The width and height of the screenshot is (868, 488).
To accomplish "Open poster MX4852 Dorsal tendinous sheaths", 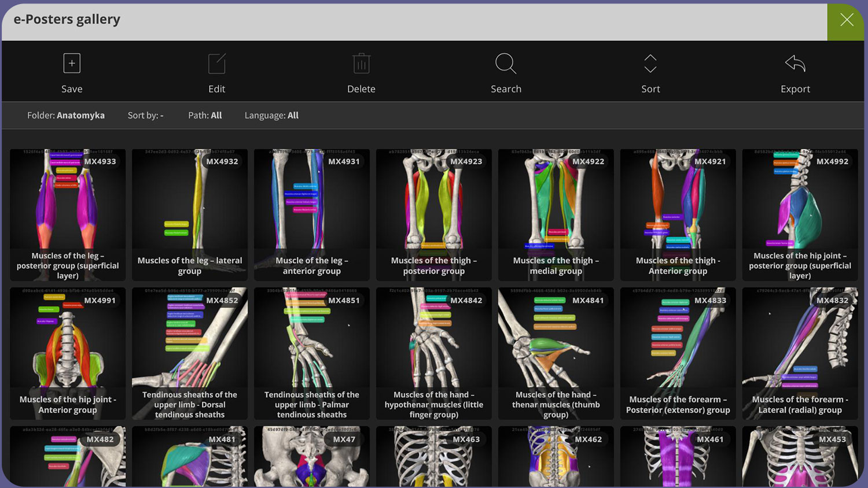I will click(x=190, y=354).
